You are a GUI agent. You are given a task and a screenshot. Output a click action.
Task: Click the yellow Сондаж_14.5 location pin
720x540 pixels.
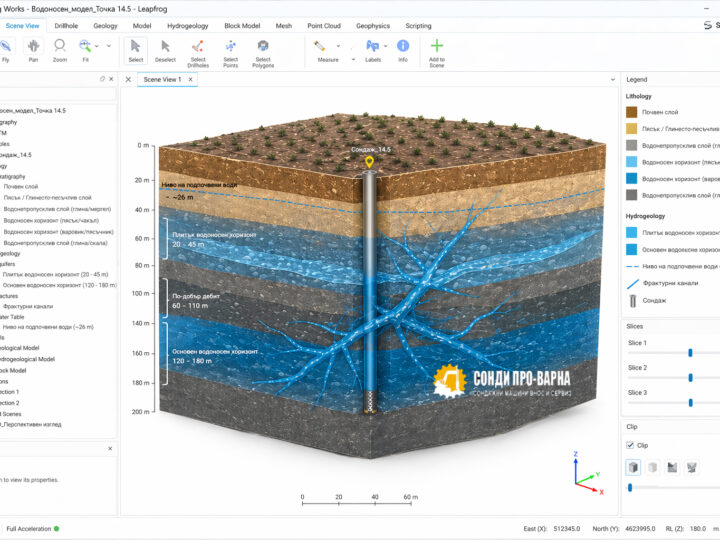(x=369, y=162)
